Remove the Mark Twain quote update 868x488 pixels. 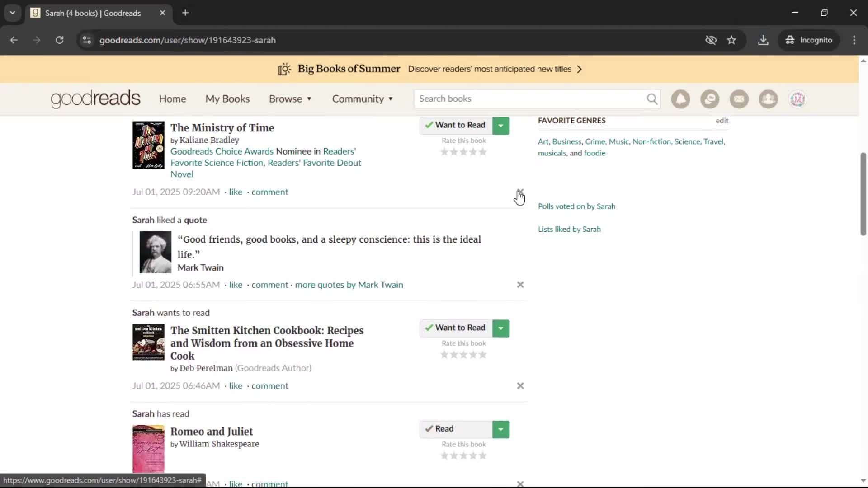(x=520, y=285)
